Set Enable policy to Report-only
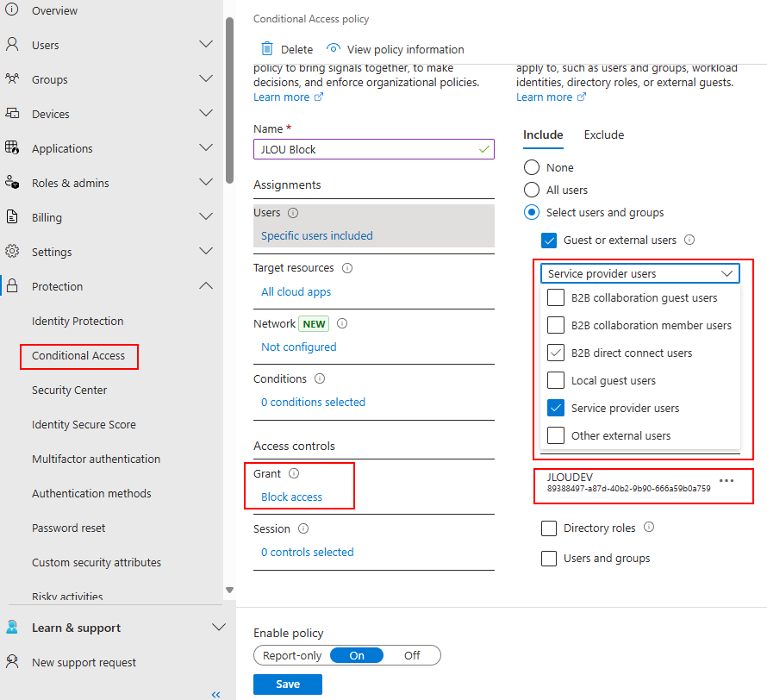 (x=292, y=655)
